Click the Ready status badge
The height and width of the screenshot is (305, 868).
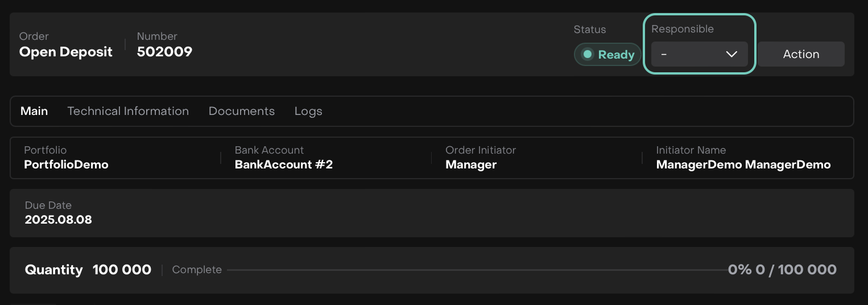[x=607, y=55]
